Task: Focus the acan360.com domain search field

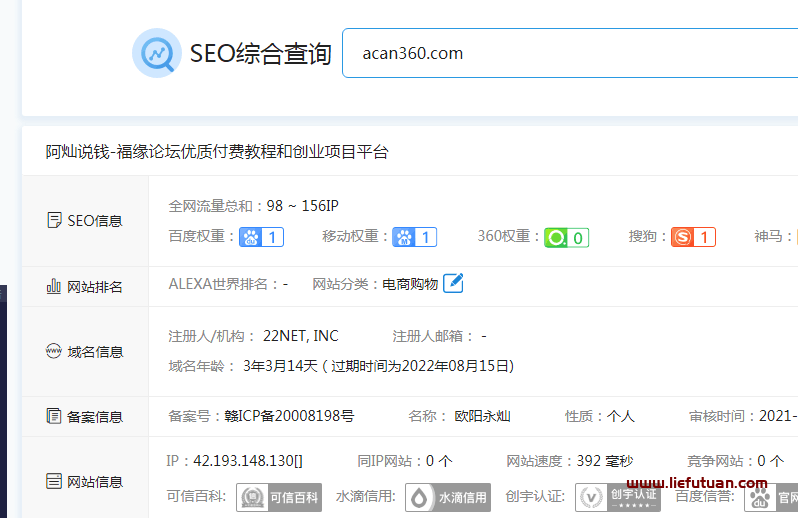Action: (570, 53)
